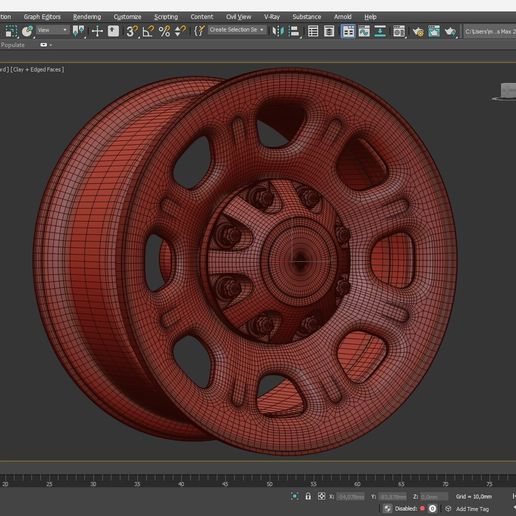
Task: Toggle the Ribbon display button
Action: pos(348,31)
